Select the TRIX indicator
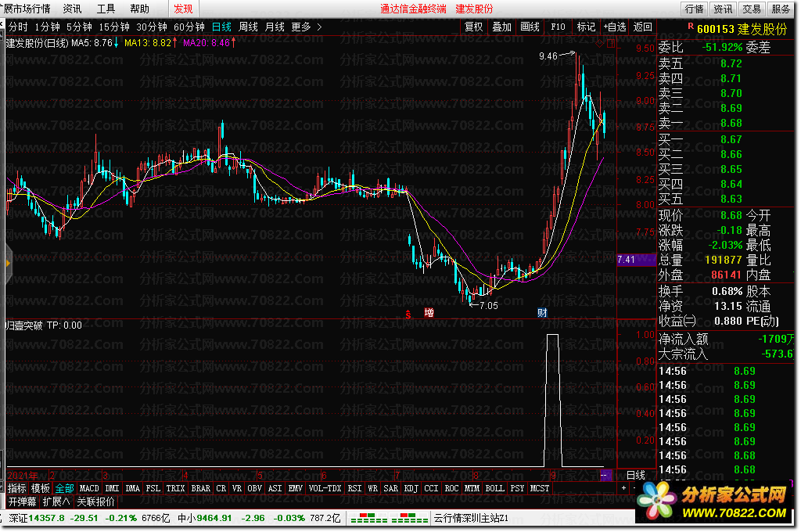The height and width of the screenshot is (532, 801). click(x=175, y=488)
